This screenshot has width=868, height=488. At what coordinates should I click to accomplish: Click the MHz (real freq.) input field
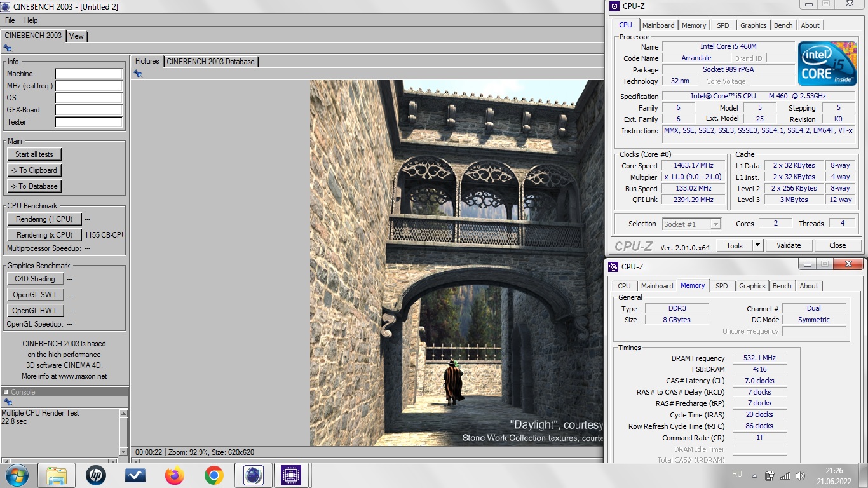pos(88,86)
